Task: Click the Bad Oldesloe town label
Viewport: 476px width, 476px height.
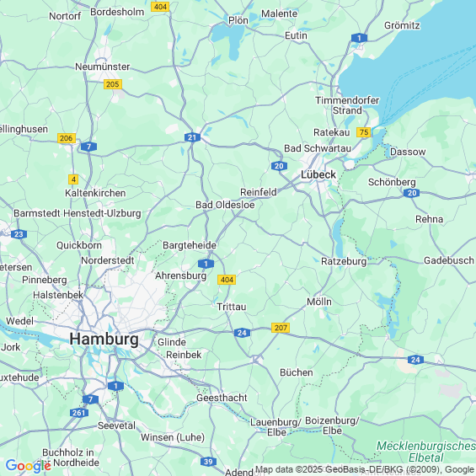Action: click(x=225, y=205)
